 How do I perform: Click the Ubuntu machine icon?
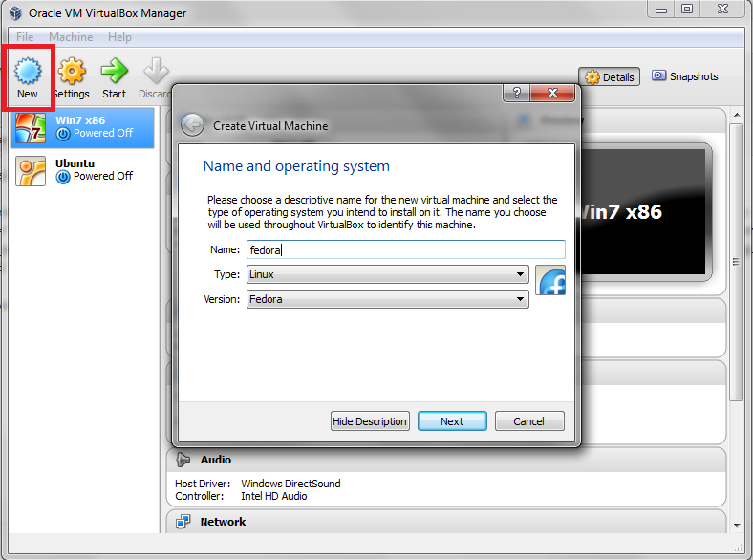pos(31,170)
